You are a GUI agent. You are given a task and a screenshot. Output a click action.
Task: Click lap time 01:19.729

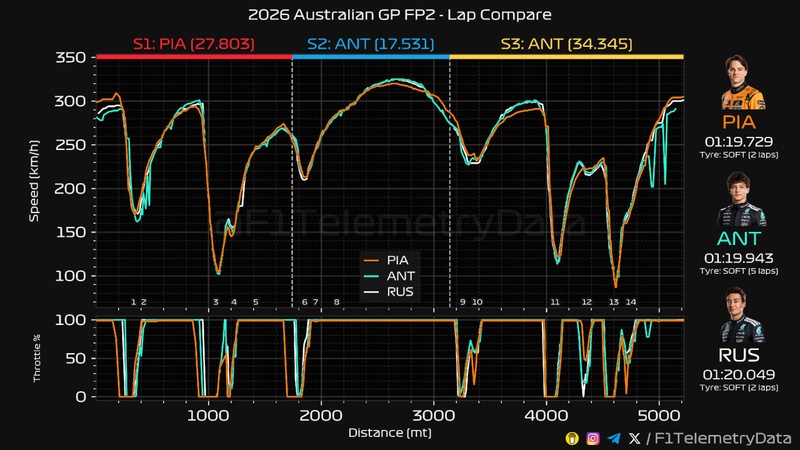coord(739,142)
